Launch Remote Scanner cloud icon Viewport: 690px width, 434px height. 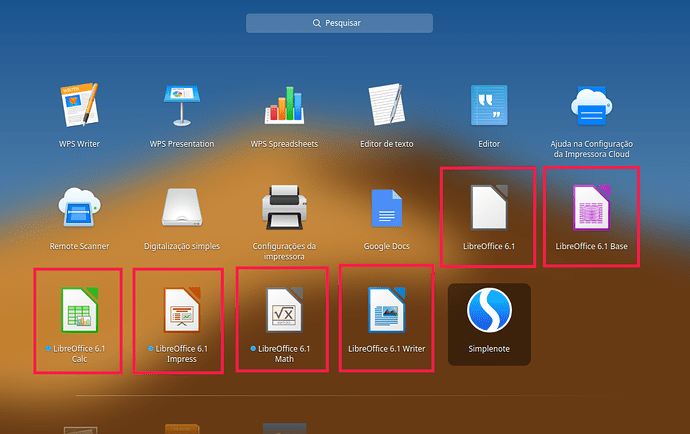tap(79, 207)
